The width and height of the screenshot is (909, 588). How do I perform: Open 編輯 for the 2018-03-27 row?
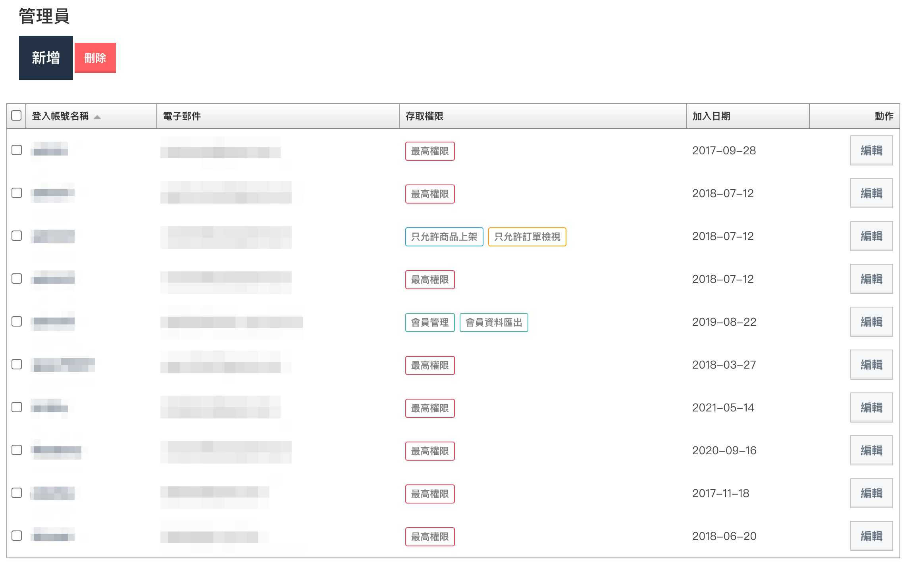(x=871, y=365)
